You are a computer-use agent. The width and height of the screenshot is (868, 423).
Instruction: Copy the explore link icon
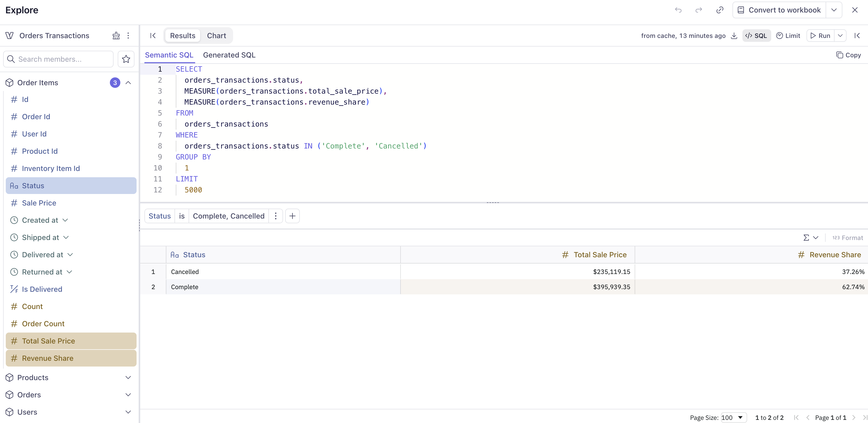tap(719, 10)
